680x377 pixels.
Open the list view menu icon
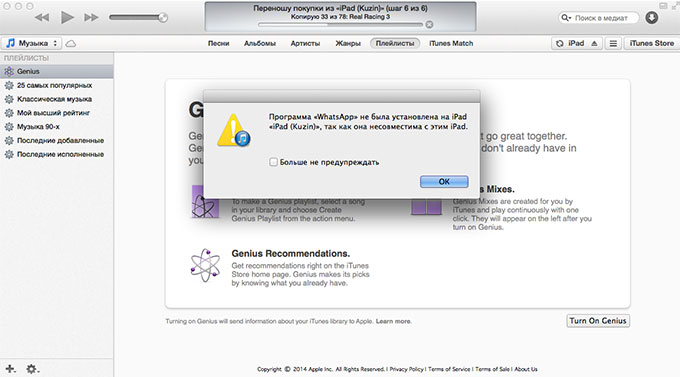pos(613,43)
